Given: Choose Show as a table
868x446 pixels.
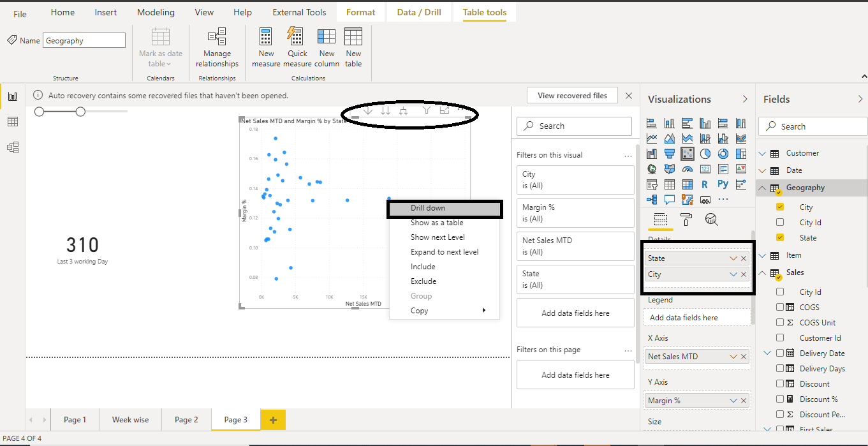Looking at the screenshot, I should coord(445,223).
